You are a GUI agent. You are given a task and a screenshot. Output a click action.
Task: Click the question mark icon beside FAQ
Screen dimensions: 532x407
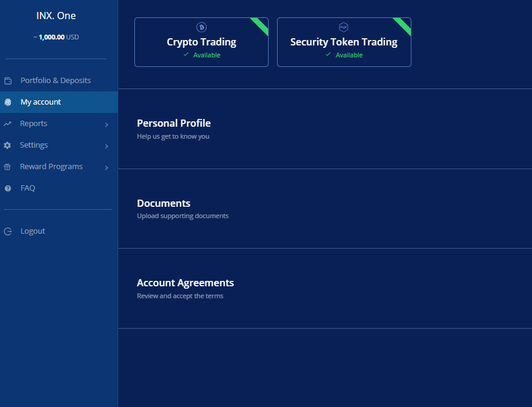pyautogui.click(x=8, y=188)
